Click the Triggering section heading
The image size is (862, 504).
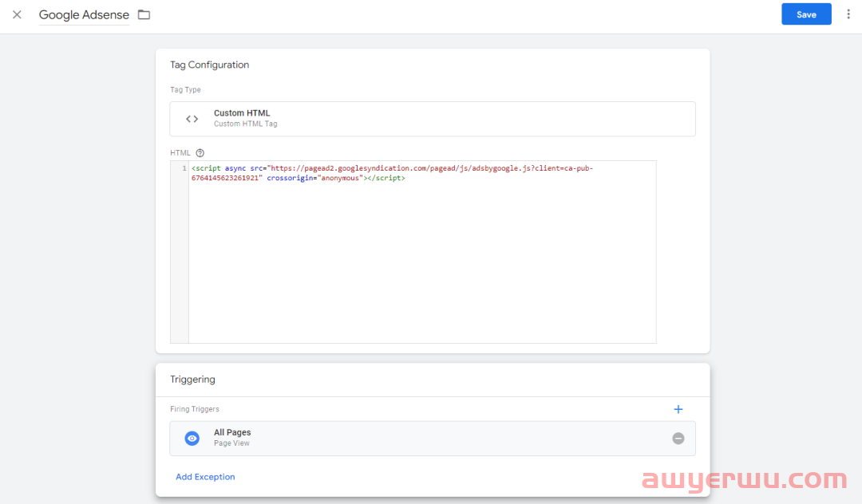pyautogui.click(x=192, y=380)
